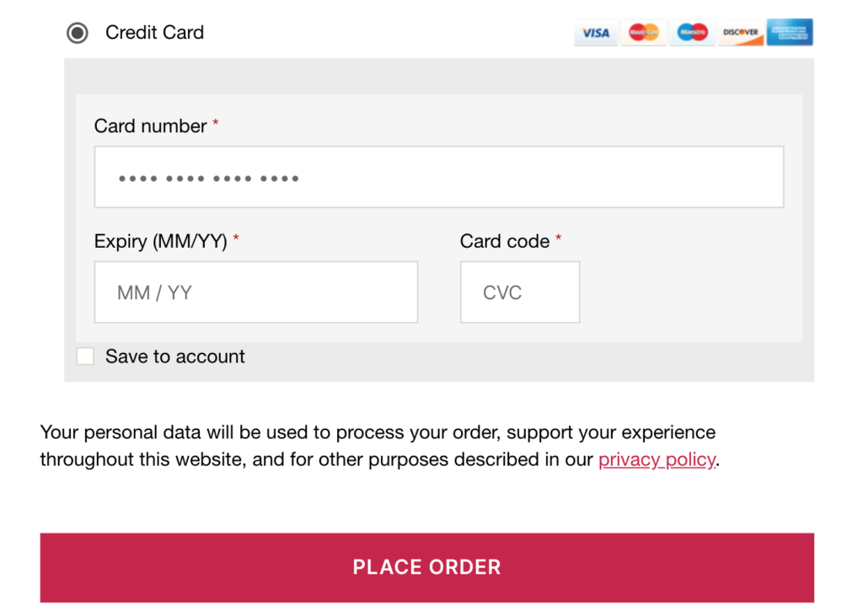Click the Visa card logo
863x616 pixels.
click(x=596, y=33)
